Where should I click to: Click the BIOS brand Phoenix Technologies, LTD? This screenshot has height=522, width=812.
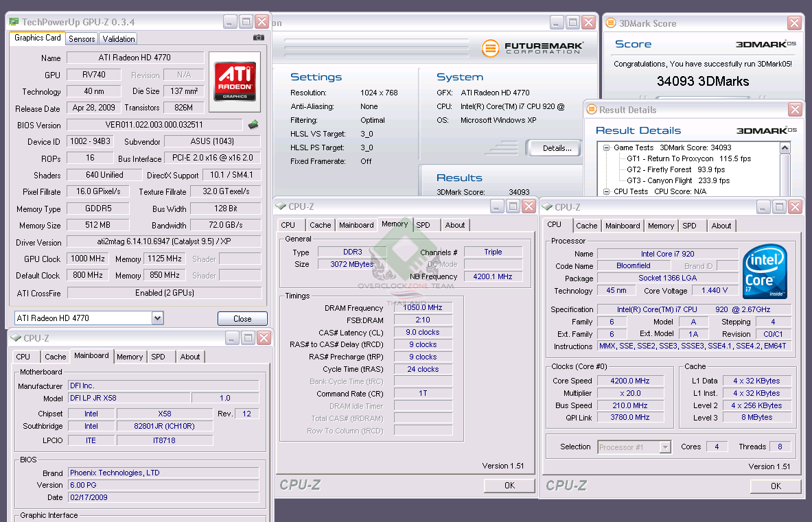point(163,473)
